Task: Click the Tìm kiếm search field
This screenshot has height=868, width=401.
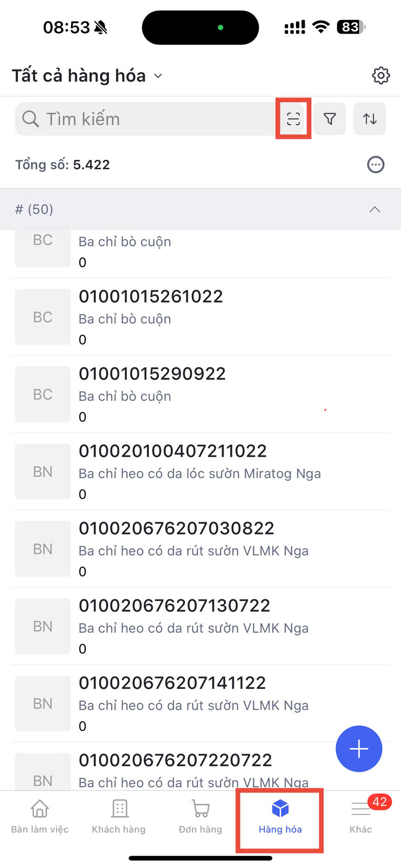Action: [147, 119]
